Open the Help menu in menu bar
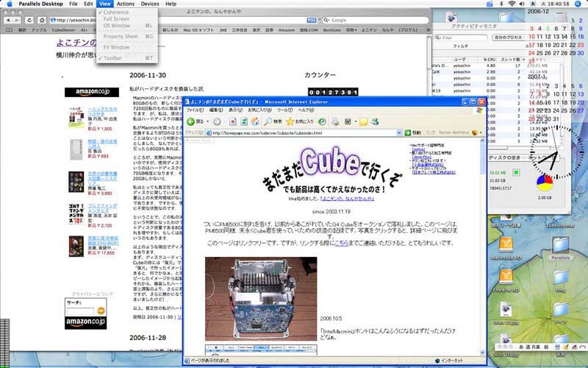 171,4
